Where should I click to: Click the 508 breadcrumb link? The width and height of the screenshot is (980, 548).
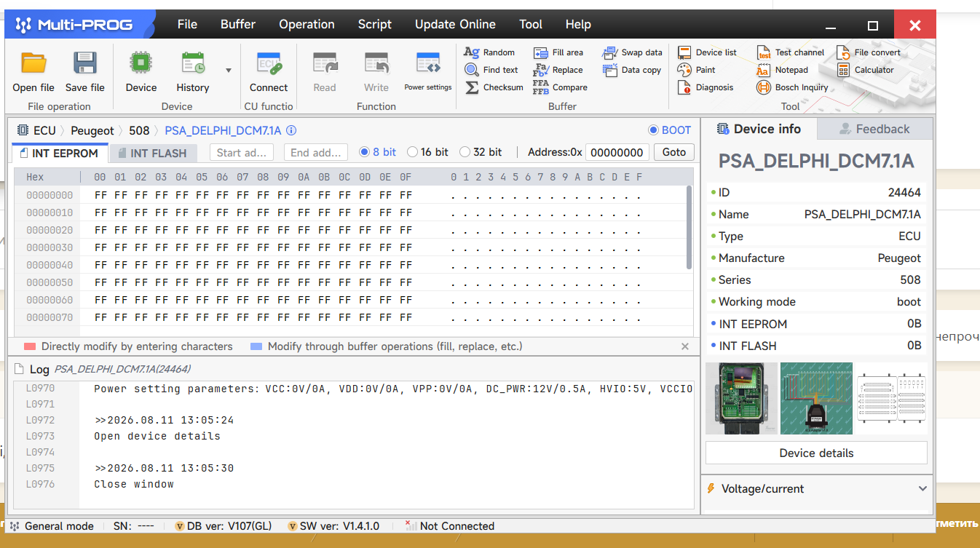[139, 131]
